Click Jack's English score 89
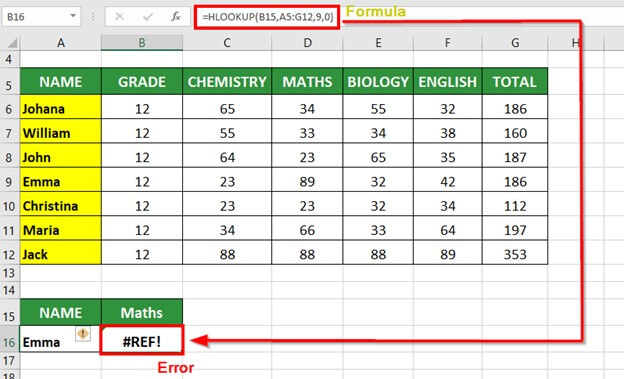624x379 pixels. click(448, 252)
